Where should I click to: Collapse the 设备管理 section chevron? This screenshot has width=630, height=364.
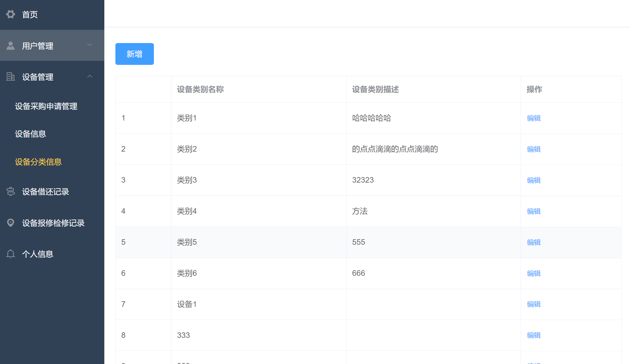click(x=90, y=76)
